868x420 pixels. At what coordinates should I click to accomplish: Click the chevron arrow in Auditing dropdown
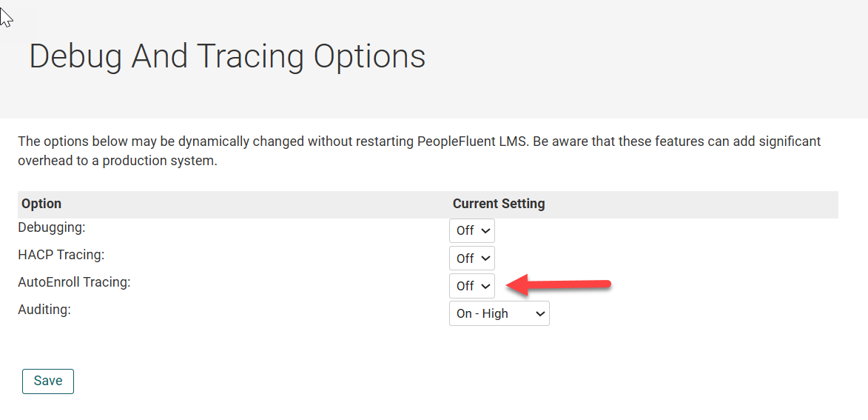click(540, 314)
